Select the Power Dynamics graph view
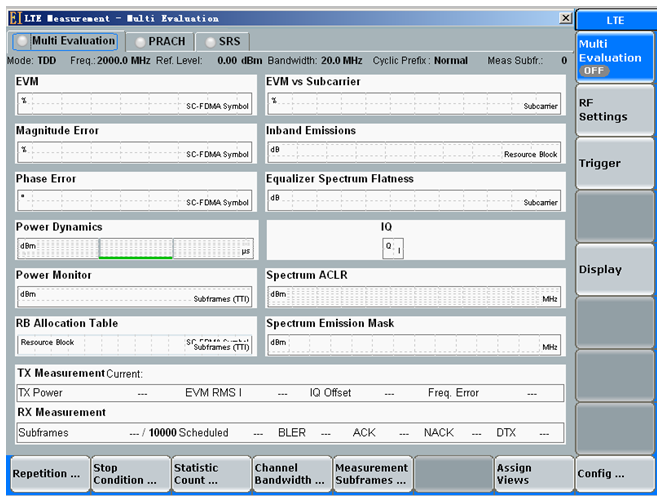 pyautogui.click(x=135, y=248)
